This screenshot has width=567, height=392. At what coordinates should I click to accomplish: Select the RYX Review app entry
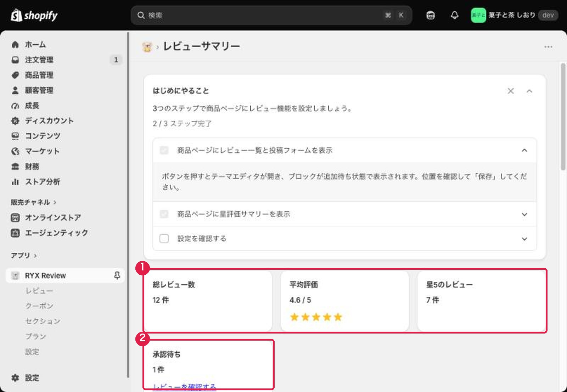tap(65, 275)
